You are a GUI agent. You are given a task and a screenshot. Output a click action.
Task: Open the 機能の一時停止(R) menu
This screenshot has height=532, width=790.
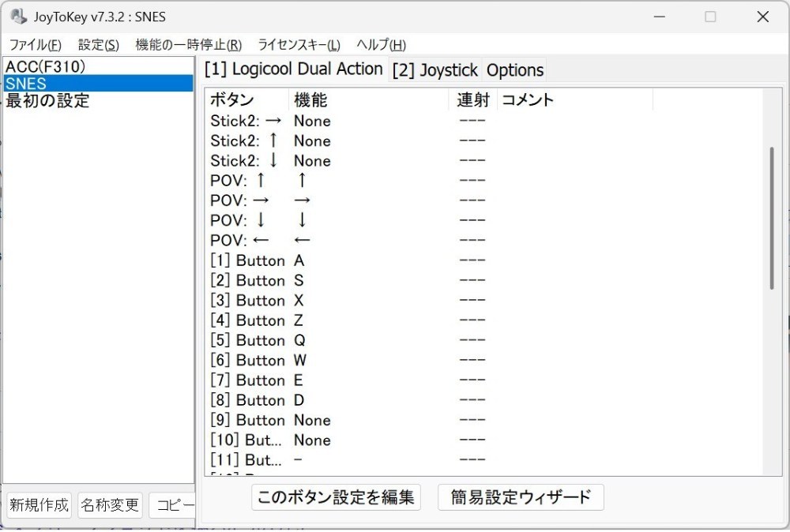pyautogui.click(x=189, y=45)
